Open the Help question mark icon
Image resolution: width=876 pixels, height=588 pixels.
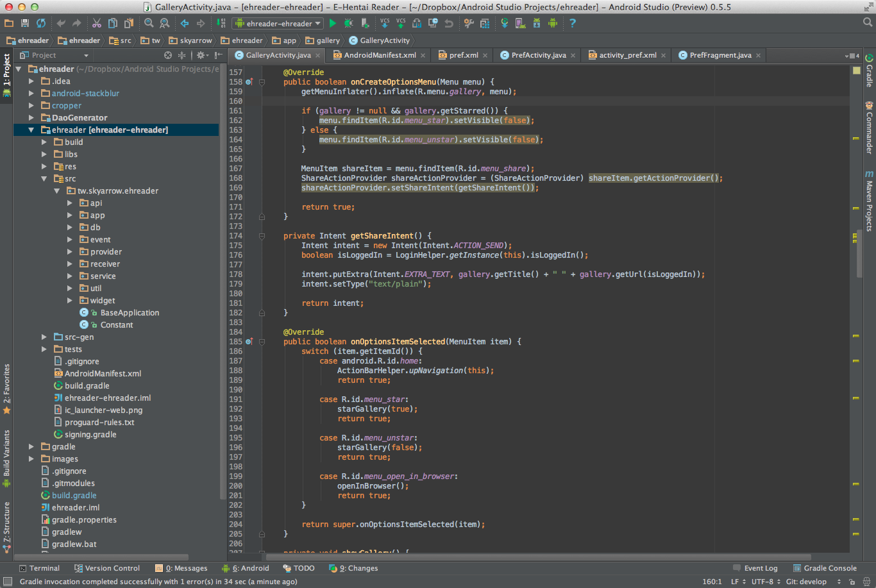pyautogui.click(x=572, y=23)
